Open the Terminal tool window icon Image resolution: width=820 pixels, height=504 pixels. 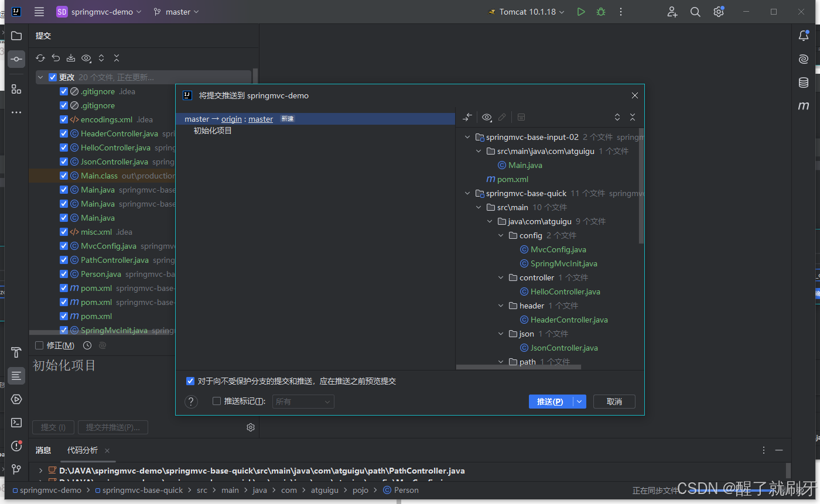pyautogui.click(x=16, y=423)
